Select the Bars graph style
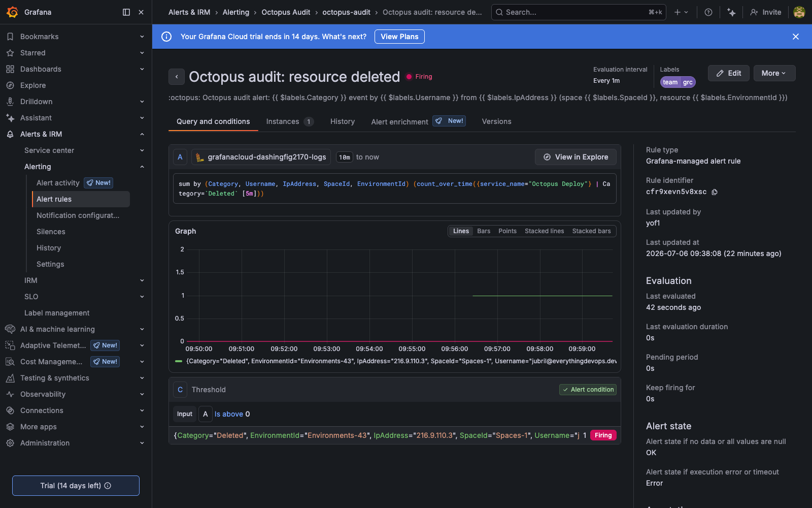 (484, 231)
